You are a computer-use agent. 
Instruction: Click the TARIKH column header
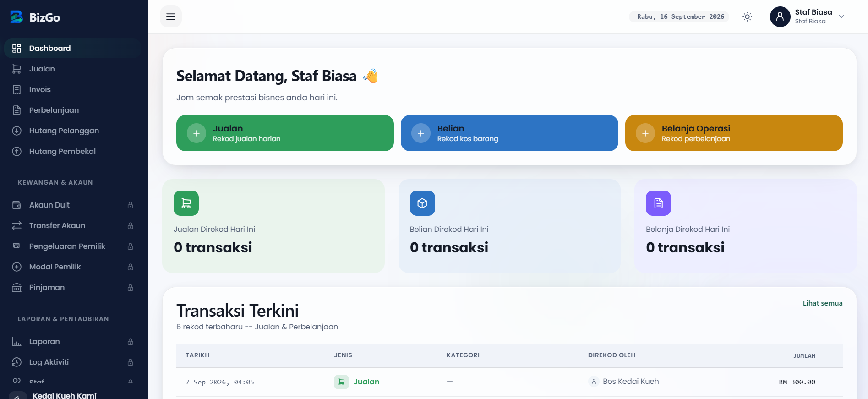[197, 355]
